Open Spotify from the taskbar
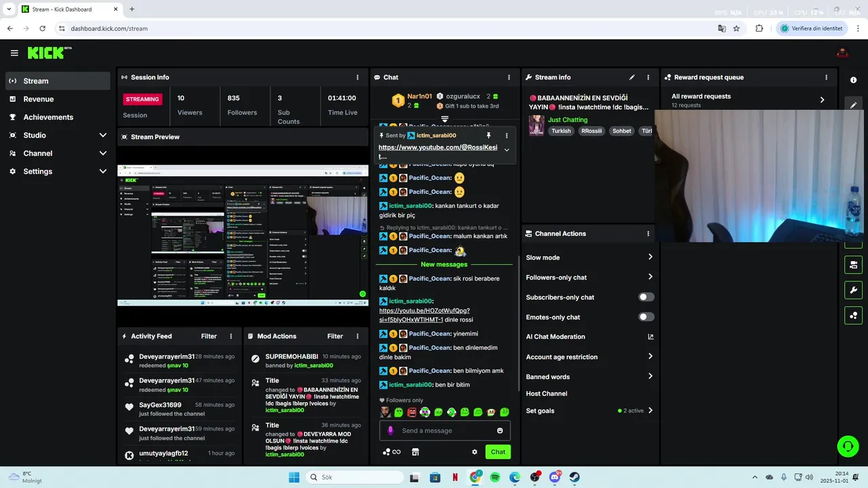Screen dimensions: 868x488 (x=495, y=477)
